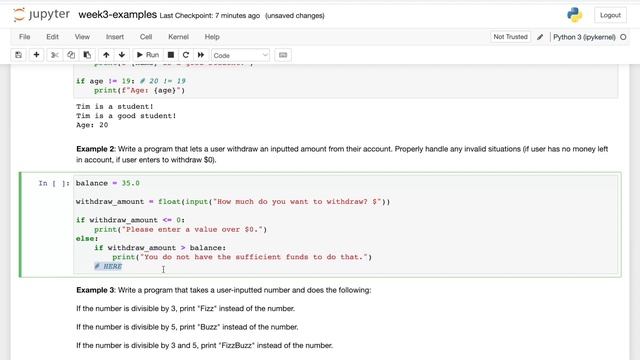Click the highlighted # HERE comment

tap(108, 267)
